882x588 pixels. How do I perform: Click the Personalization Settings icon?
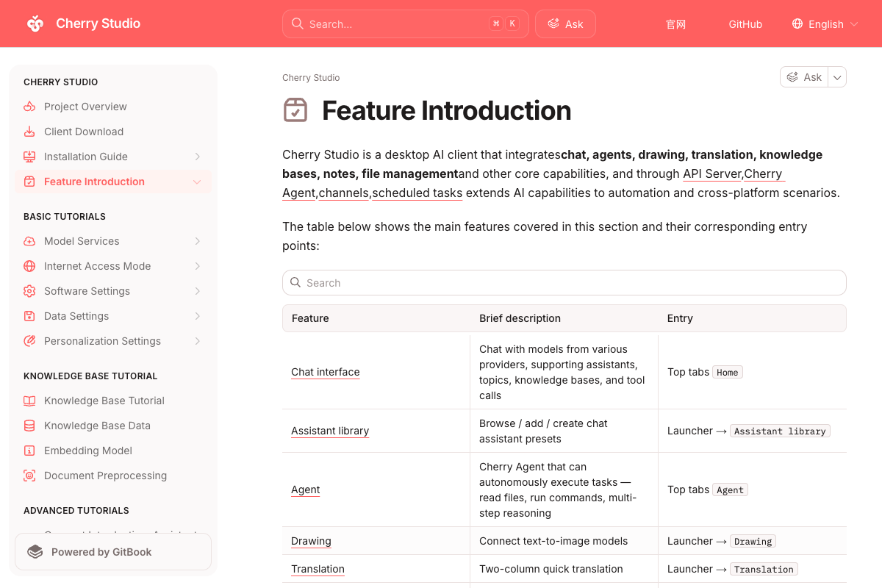(29, 341)
